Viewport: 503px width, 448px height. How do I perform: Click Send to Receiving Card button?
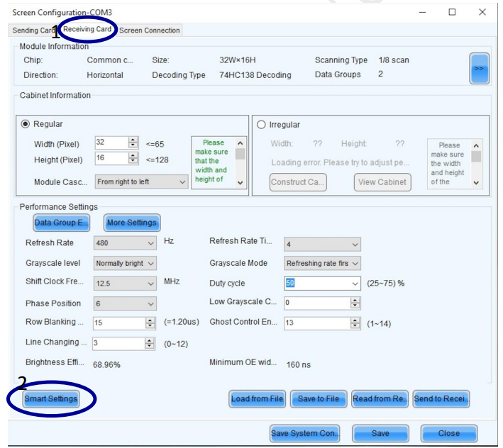[441, 398]
